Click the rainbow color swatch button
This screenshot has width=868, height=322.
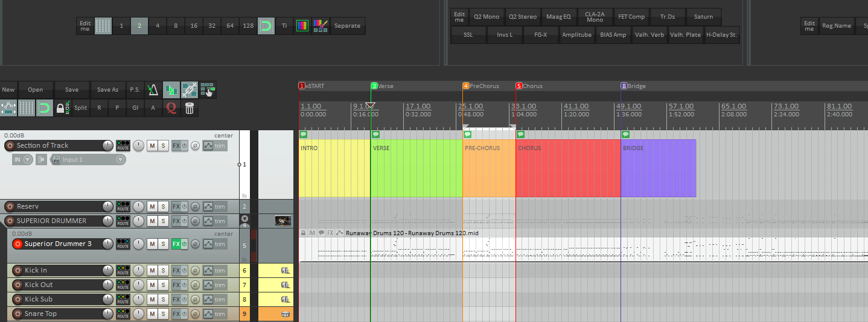point(302,26)
